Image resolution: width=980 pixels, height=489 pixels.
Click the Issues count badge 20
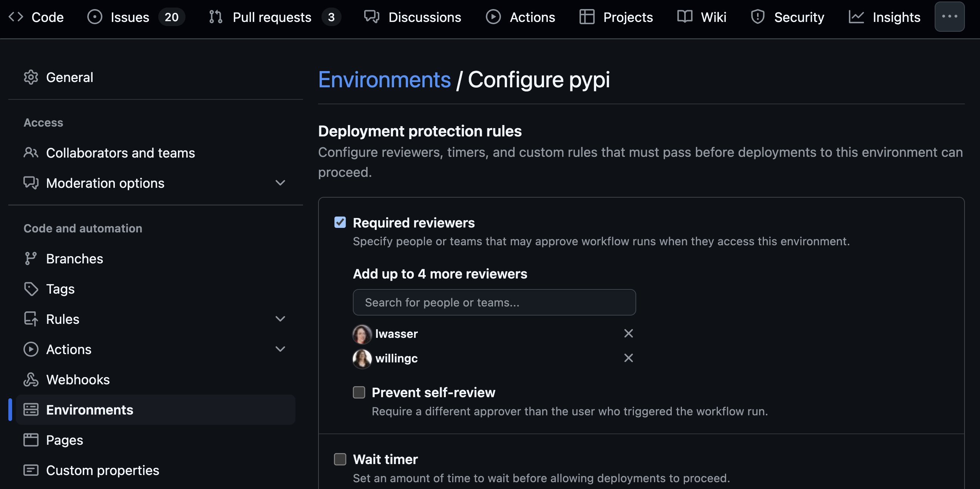coord(172,17)
